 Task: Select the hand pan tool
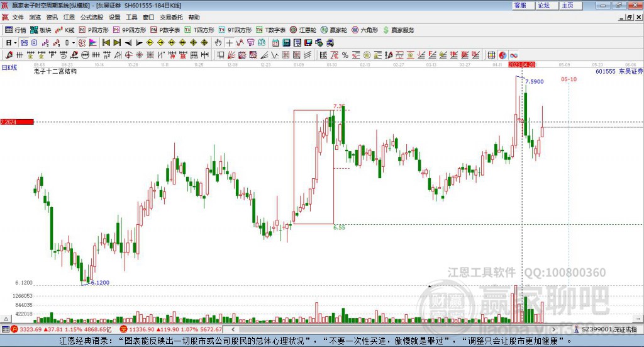pos(218,43)
